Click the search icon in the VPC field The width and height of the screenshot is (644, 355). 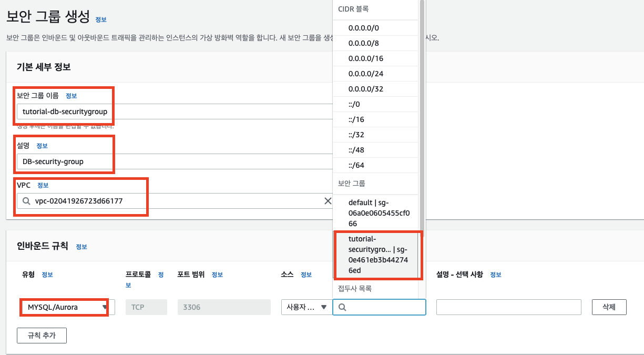(26, 201)
